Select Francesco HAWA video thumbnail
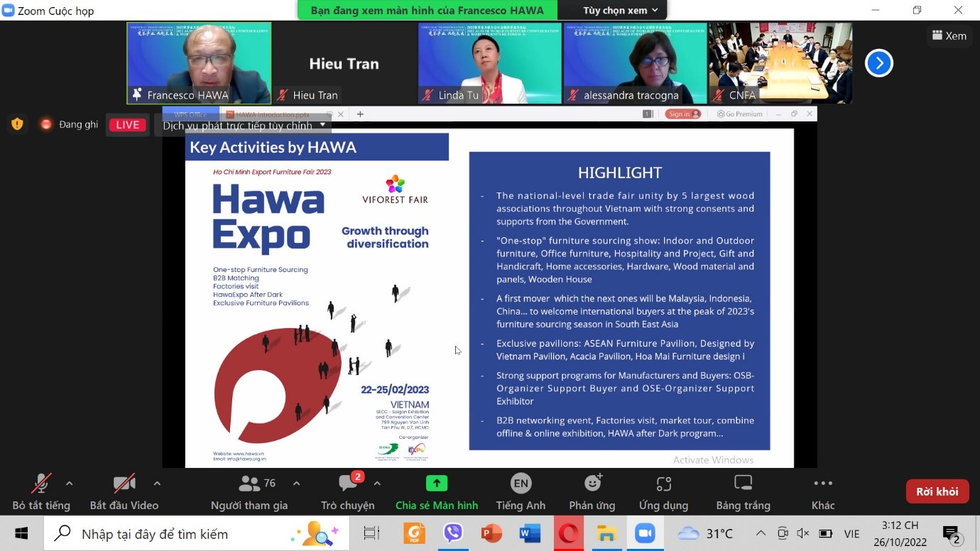Screen dimensions: 980x551 click(199, 63)
